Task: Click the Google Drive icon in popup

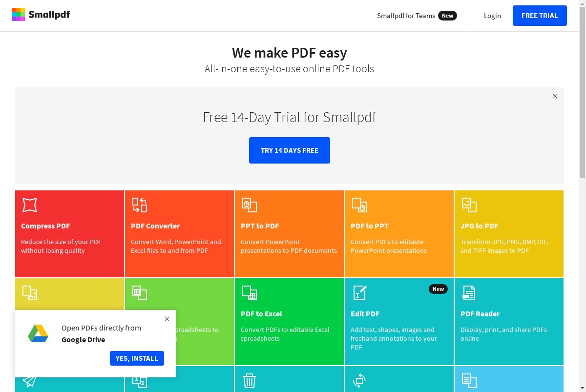Action: pos(38,334)
